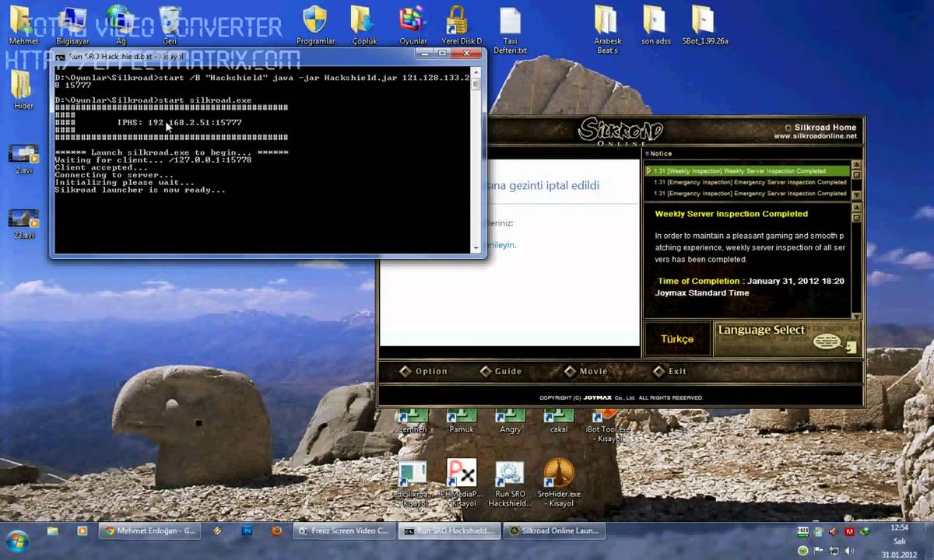The image size is (934, 560).
Task: Open the Pamuk shortcut icon
Action: [461, 422]
